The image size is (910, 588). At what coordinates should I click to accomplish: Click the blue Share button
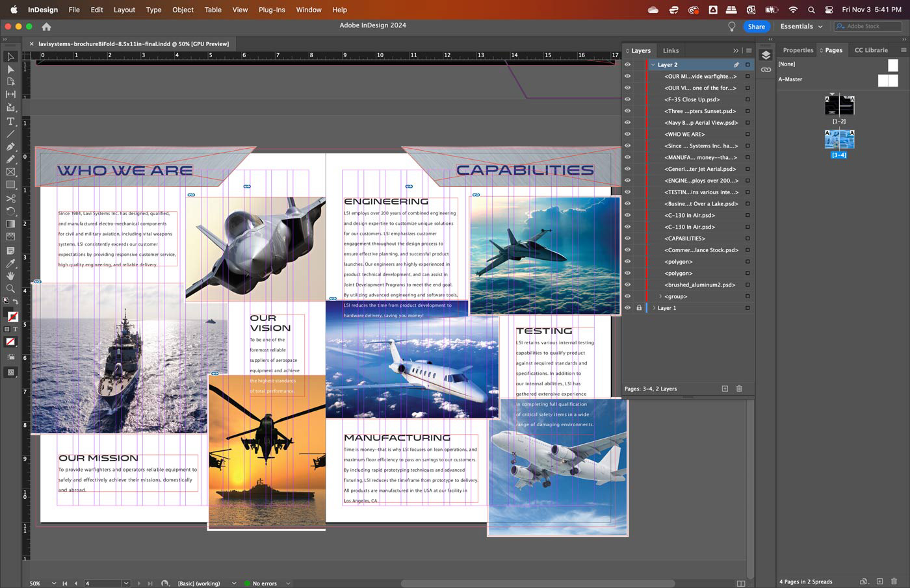tap(756, 27)
